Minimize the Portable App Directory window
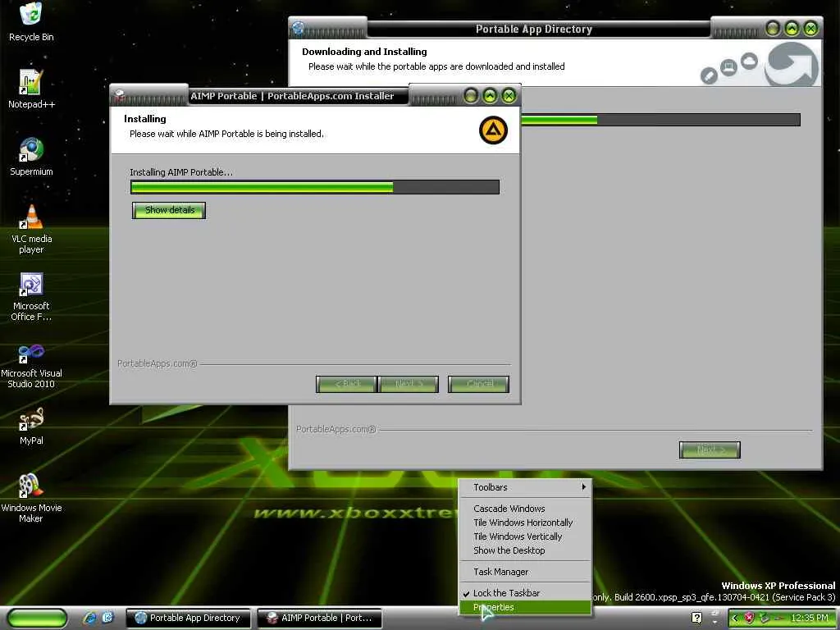Screen dimensions: 840x630 773,29
